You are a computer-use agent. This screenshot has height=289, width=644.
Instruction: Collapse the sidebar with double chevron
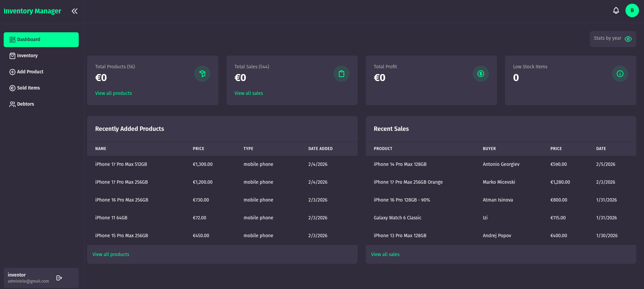tap(74, 11)
